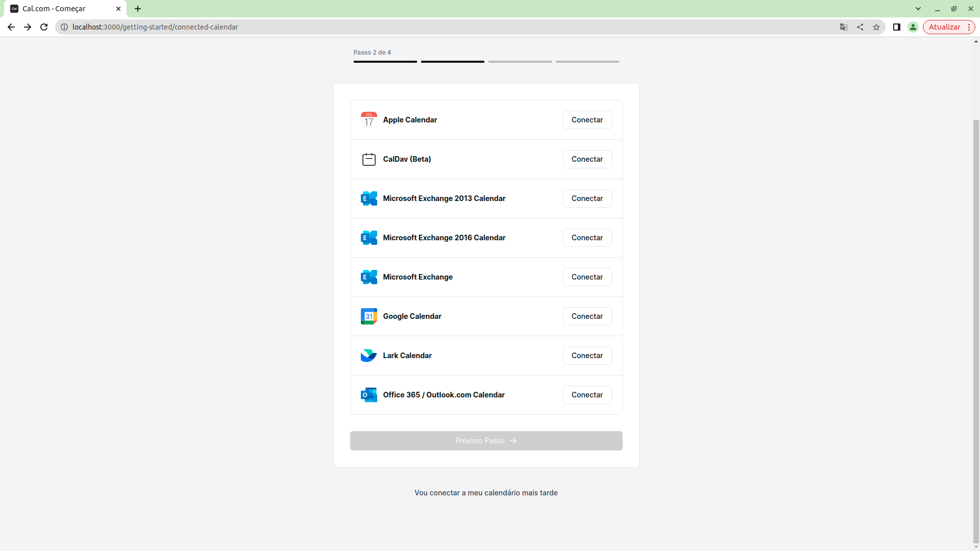Click the CalDav calendar icon
Screen dimensions: 980x551
(369, 159)
